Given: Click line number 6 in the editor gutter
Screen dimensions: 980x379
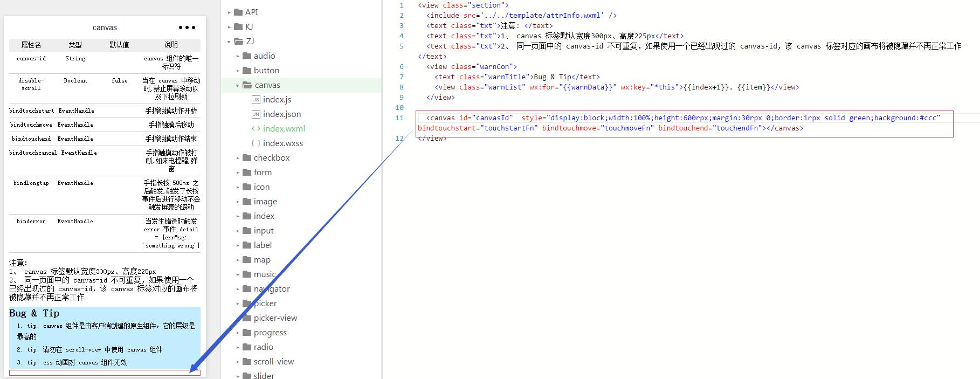Looking at the screenshot, I should 402,66.
